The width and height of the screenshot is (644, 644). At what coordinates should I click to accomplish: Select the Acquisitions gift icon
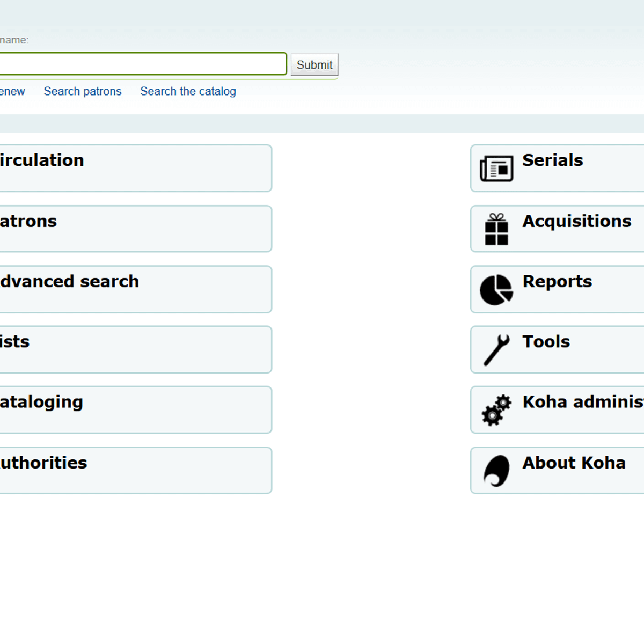(496, 229)
